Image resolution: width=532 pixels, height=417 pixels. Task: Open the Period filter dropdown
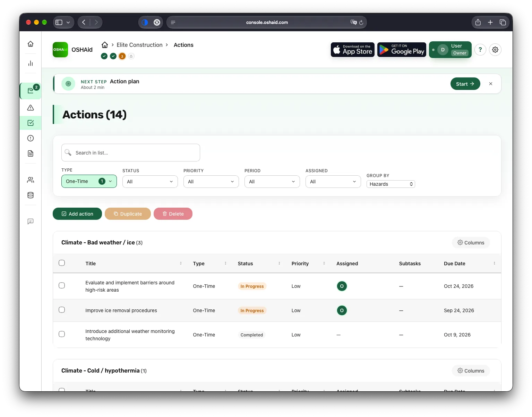272,182
